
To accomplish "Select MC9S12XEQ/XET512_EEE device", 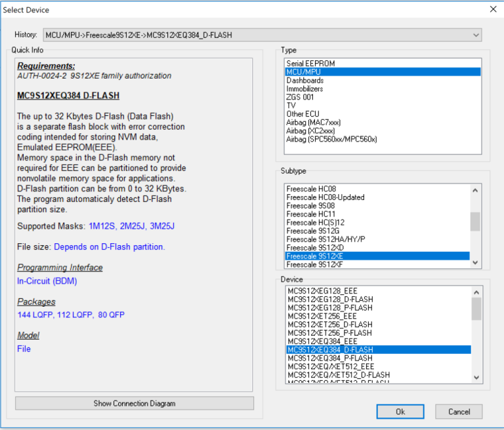I will (378, 366).
